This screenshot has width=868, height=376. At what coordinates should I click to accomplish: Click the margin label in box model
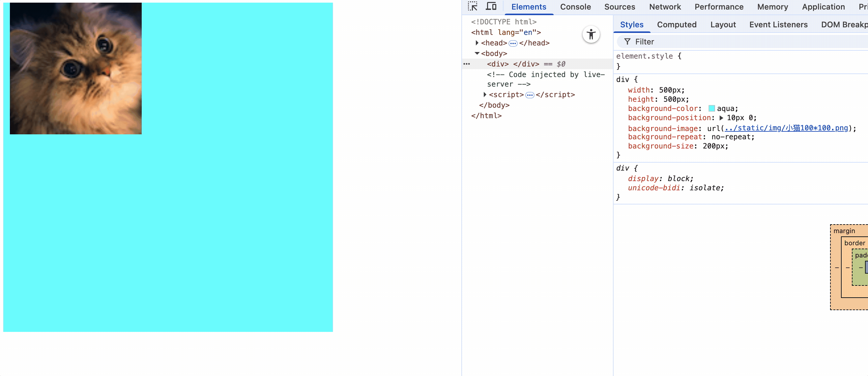coord(844,231)
